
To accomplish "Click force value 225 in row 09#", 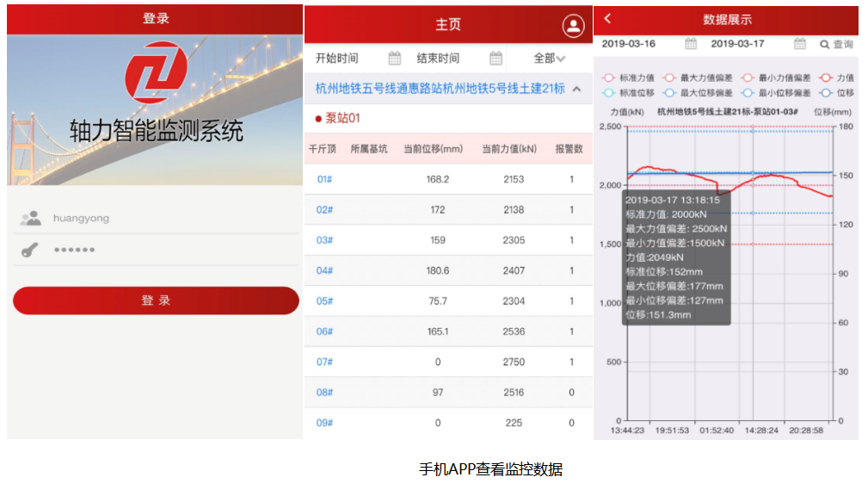I will [514, 424].
